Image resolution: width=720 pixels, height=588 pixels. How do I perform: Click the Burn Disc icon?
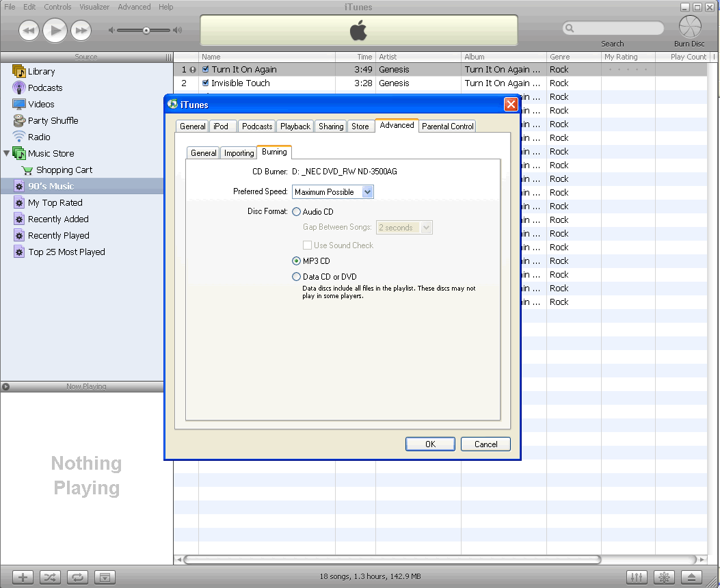[690, 27]
